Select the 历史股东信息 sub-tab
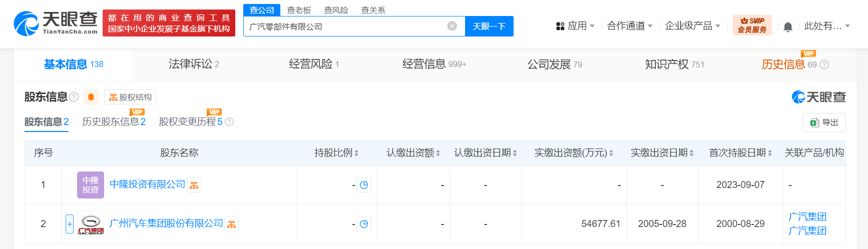This screenshot has height=249, width=868. click(x=114, y=121)
